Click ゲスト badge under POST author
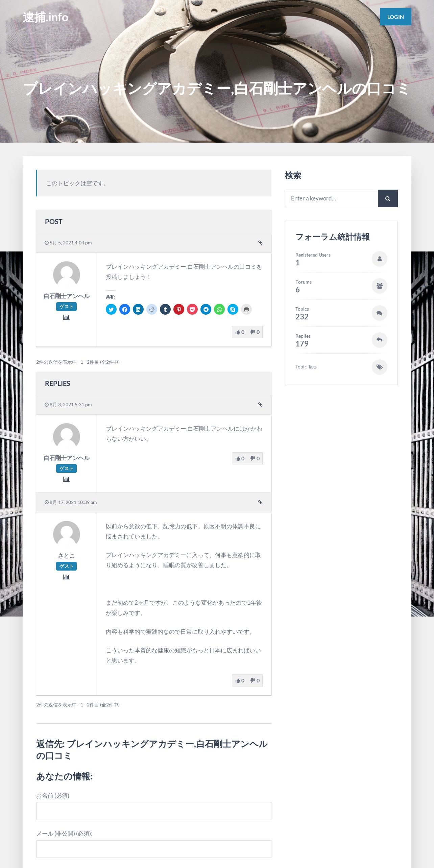The width and height of the screenshot is (434, 868). coord(66,307)
